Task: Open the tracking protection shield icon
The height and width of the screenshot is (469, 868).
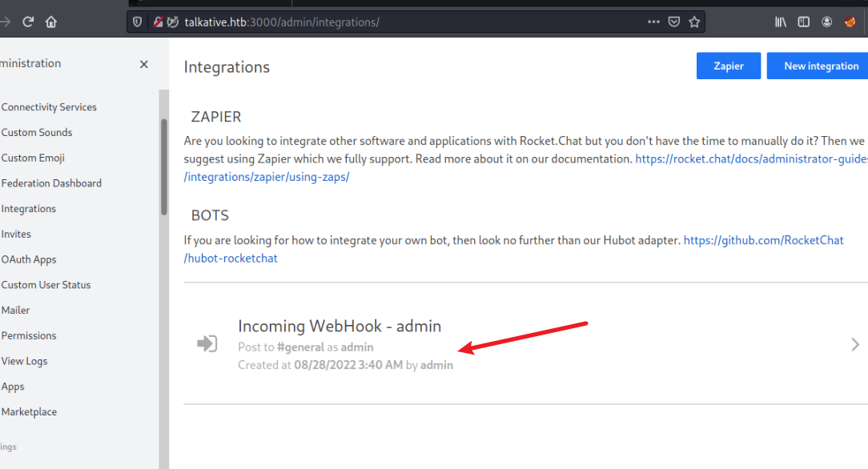Action: [137, 22]
